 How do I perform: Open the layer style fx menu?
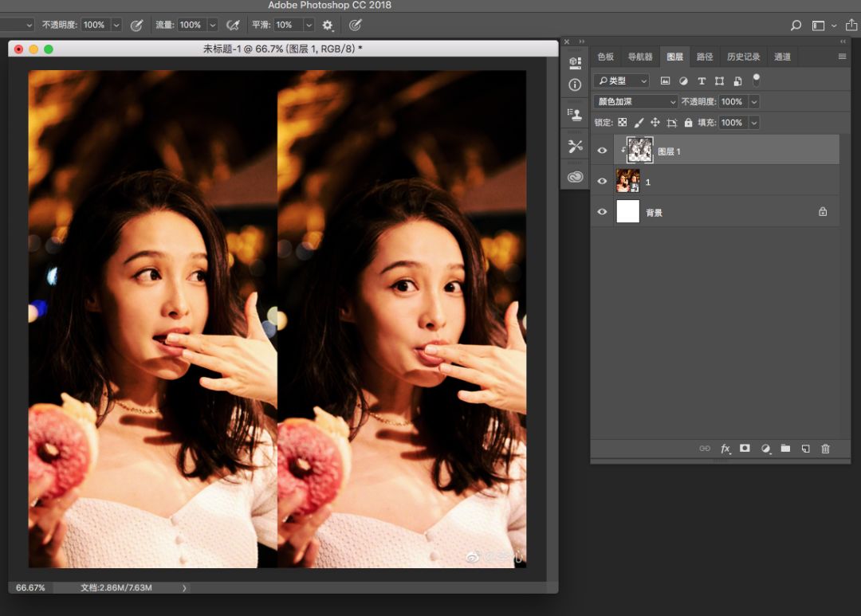(x=725, y=449)
